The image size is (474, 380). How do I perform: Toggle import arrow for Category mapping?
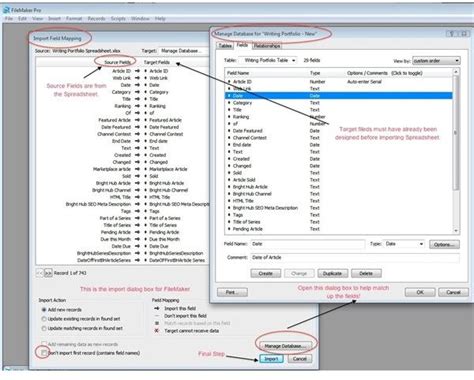coord(137,92)
